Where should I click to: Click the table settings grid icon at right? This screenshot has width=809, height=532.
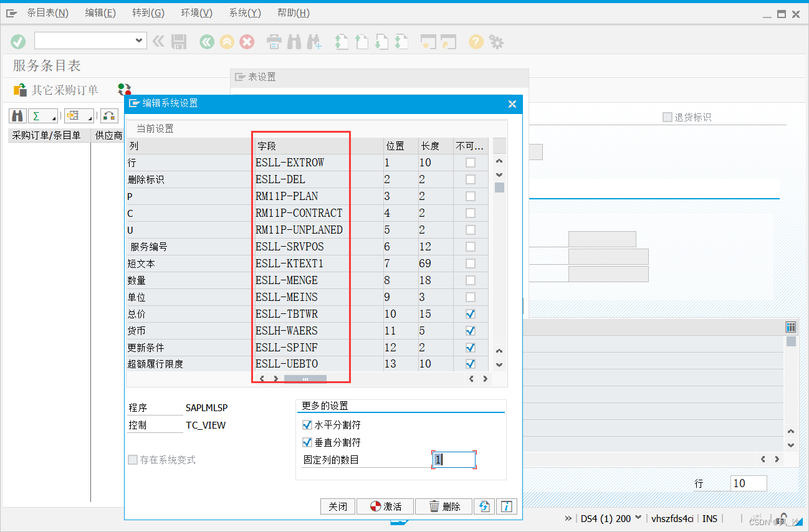(790, 327)
